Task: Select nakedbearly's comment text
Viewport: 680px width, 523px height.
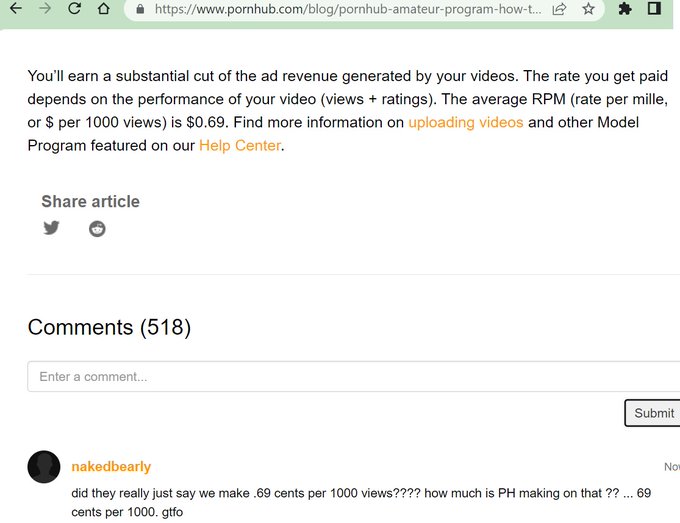Action: [x=361, y=502]
